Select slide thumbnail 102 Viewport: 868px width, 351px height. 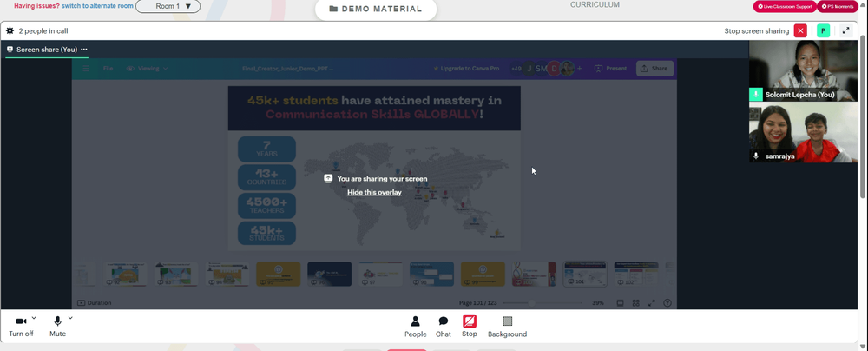pyautogui.click(x=636, y=274)
